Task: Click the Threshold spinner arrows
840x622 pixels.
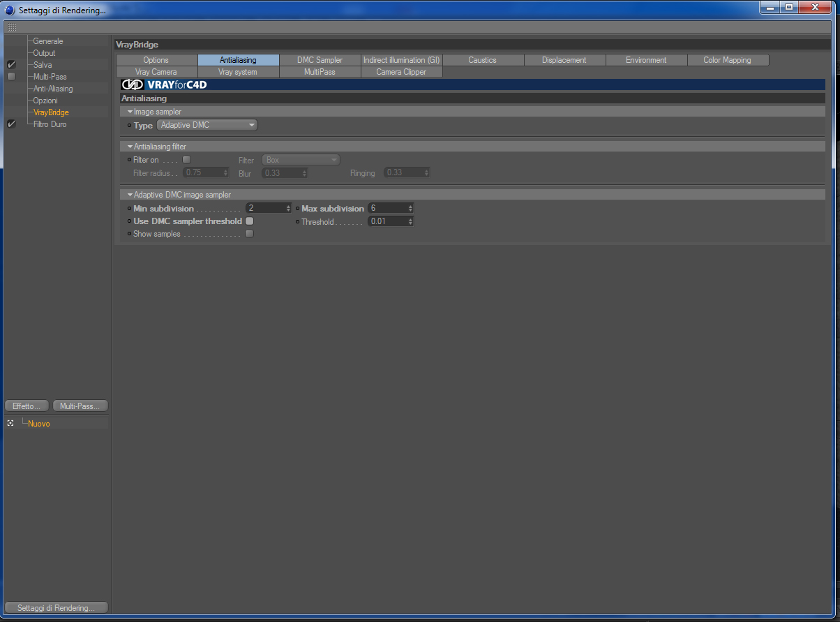Action: (x=410, y=221)
